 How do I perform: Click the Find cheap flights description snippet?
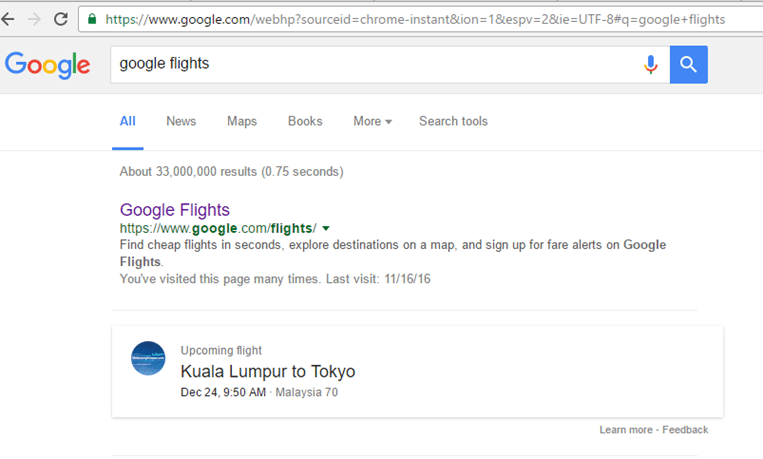pyautogui.click(x=393, y=253)
